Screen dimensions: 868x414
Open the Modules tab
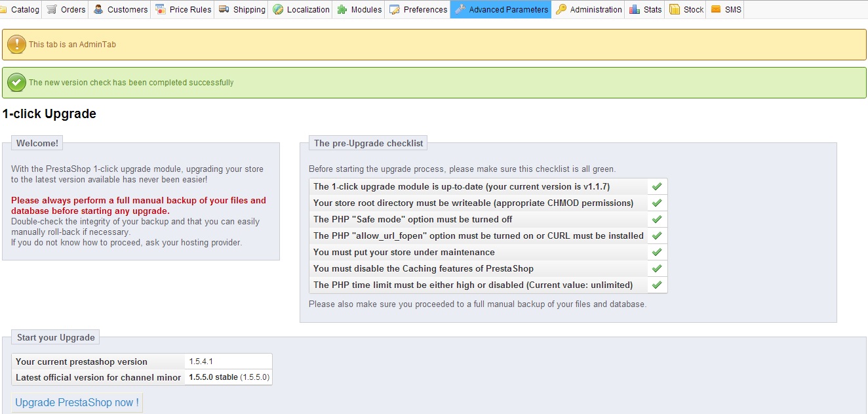(x=359, y=9)
